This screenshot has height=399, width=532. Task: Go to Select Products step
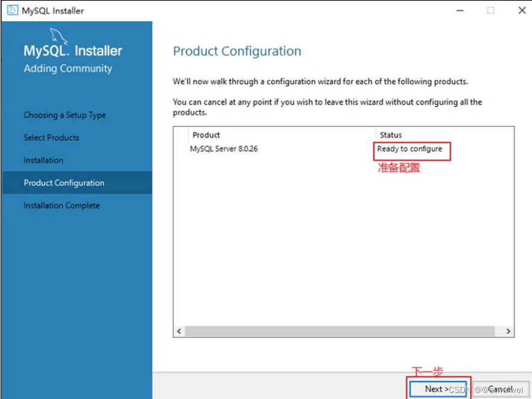[51, 138]
